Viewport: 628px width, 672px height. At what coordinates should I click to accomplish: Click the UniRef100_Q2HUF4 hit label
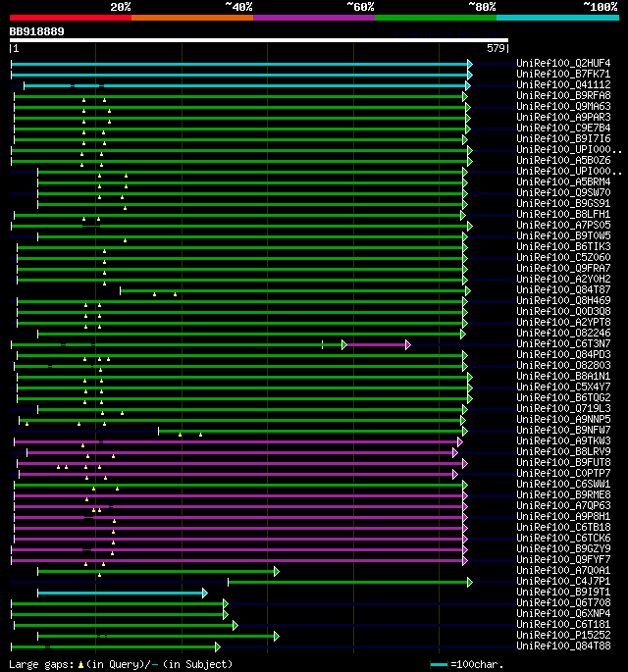(563, 63)
